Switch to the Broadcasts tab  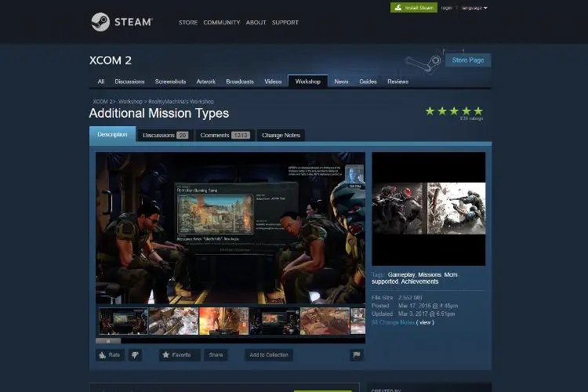click(240, 82)
